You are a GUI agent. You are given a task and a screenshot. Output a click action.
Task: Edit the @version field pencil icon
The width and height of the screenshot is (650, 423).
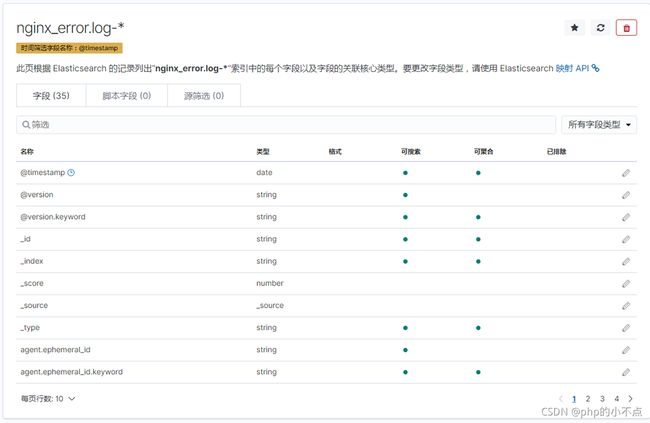[x=626, y=195]
